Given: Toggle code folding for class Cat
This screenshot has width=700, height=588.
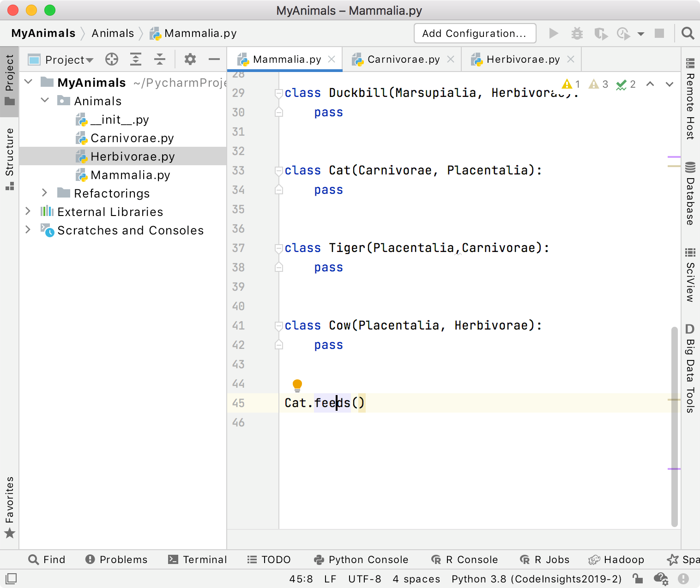Looking at the screenshot, I should [x=278, y=171].
